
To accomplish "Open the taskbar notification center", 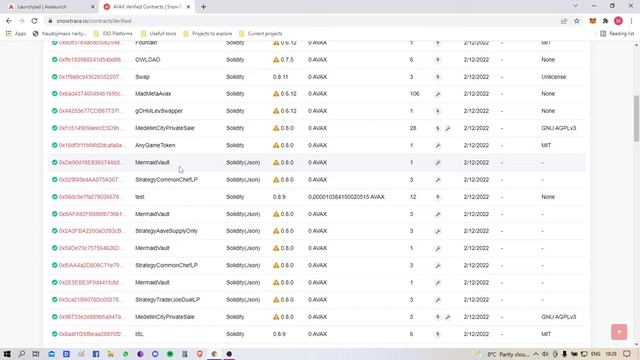I will point(627,354).
